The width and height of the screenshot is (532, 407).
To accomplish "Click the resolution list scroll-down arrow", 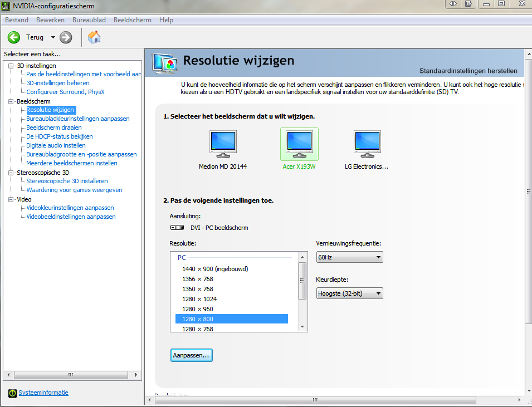I will pyautogui.click(x=302, y=327).
